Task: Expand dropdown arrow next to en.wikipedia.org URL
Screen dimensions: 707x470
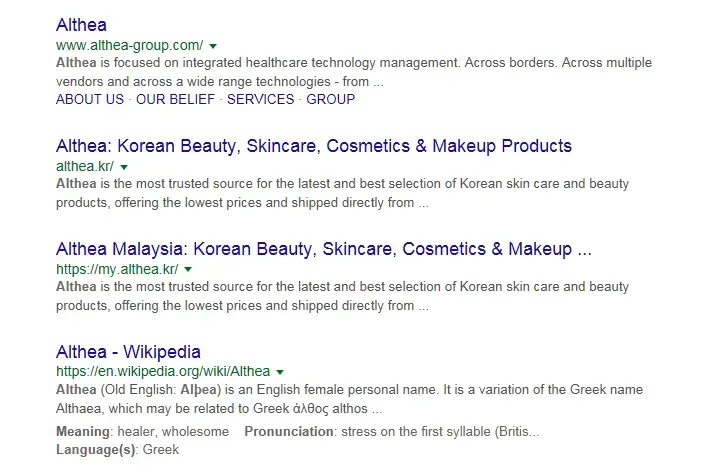Action: pos(280,372)
